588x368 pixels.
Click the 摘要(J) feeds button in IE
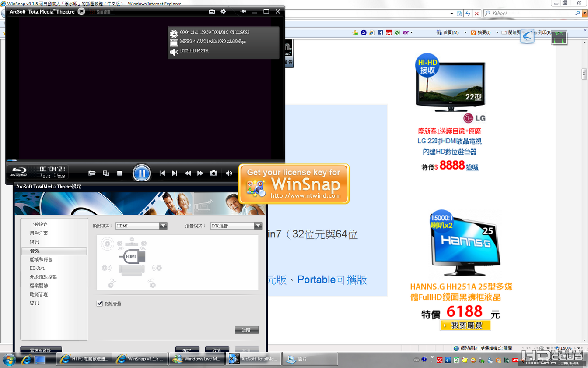tap(480, 33)
